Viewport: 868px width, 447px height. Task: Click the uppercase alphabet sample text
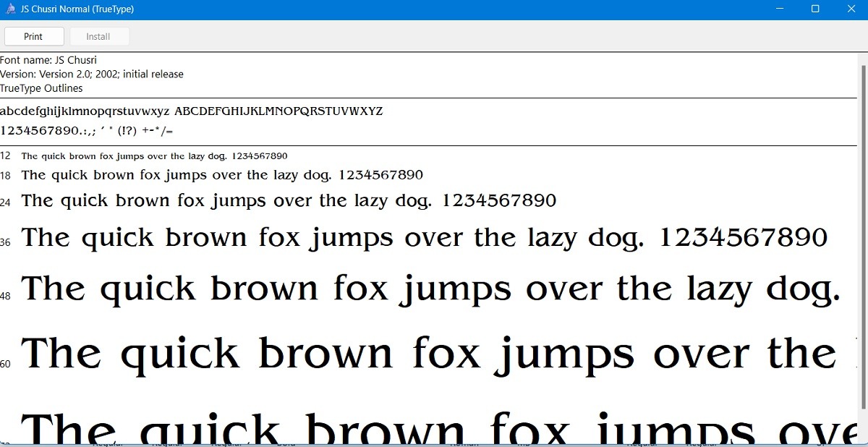(x=278, y=111)
